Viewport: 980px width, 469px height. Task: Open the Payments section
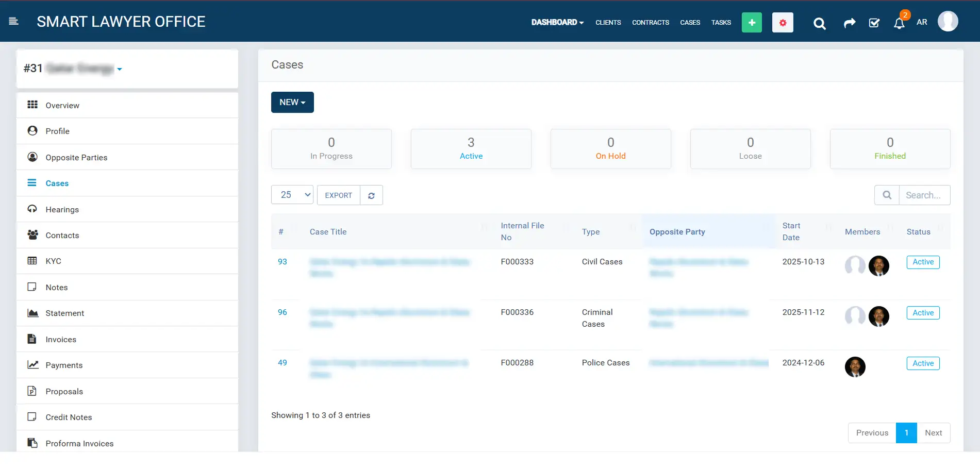click(63, 365)
